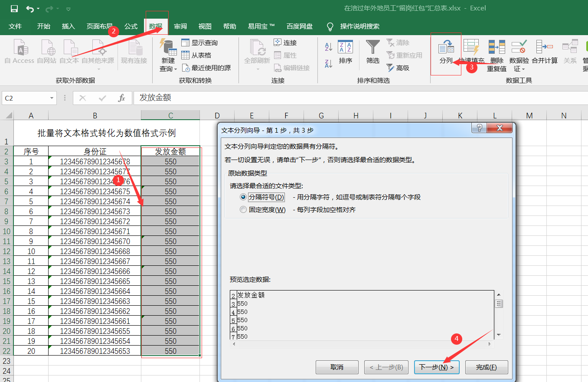Select column B header
This screenshot has width=588, height=382.
coord(95,115)
